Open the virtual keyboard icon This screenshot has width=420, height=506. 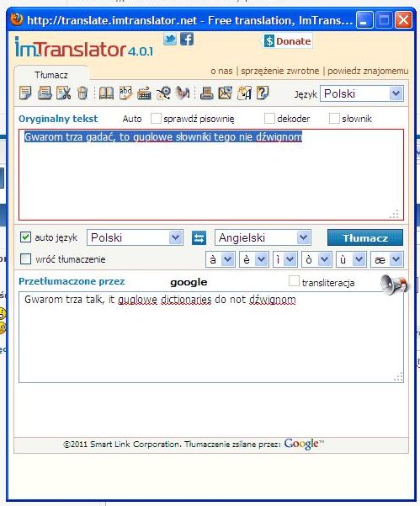[144, 93]
